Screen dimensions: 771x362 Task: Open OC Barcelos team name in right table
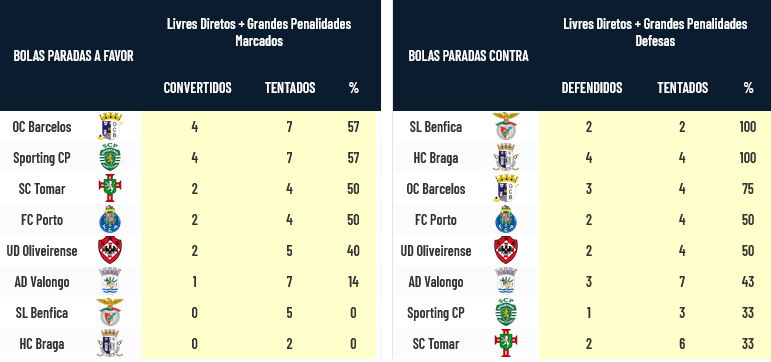click(x=436, y=189)
